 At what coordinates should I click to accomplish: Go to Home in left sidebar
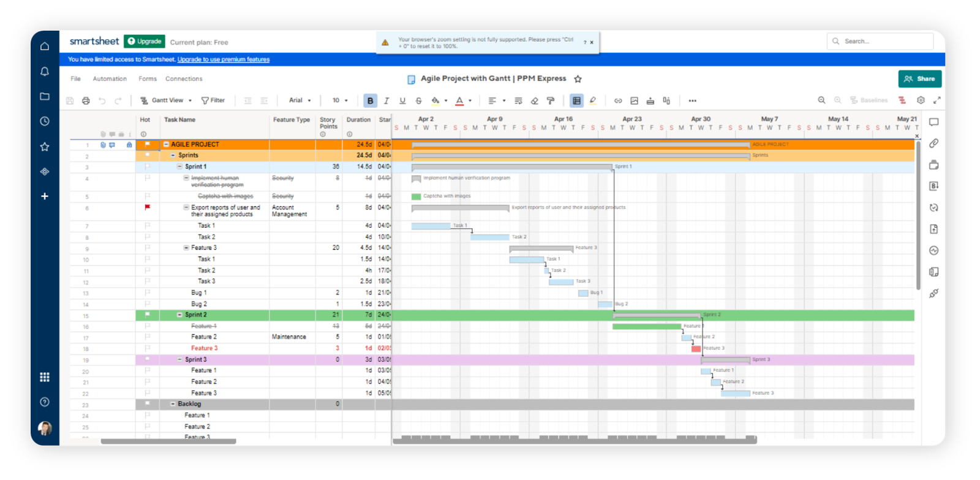(45, 46)
